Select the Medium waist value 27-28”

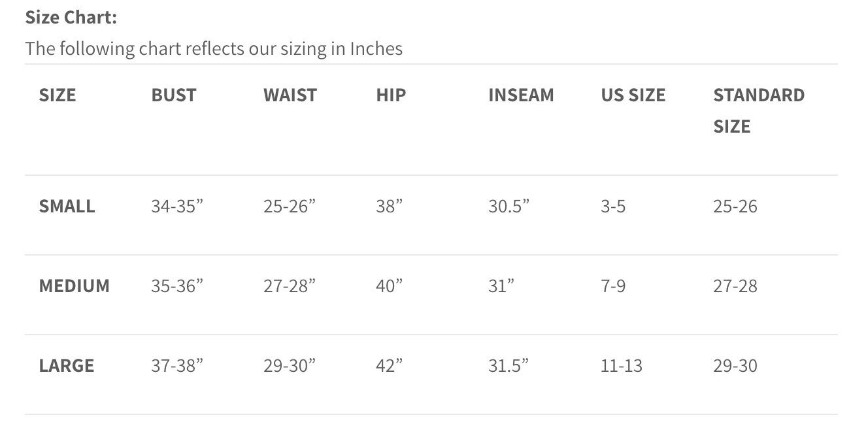pos(290,286)
